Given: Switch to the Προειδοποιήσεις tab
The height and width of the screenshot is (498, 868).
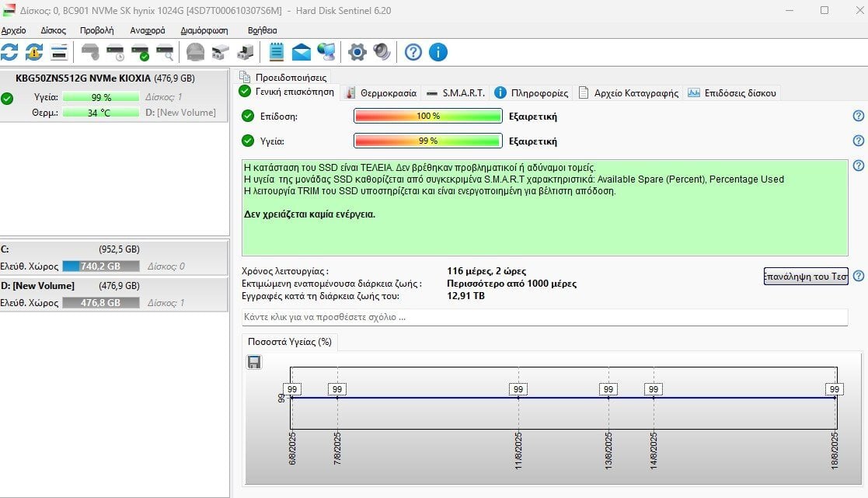Looking at the screenshot, I should 284,78.
